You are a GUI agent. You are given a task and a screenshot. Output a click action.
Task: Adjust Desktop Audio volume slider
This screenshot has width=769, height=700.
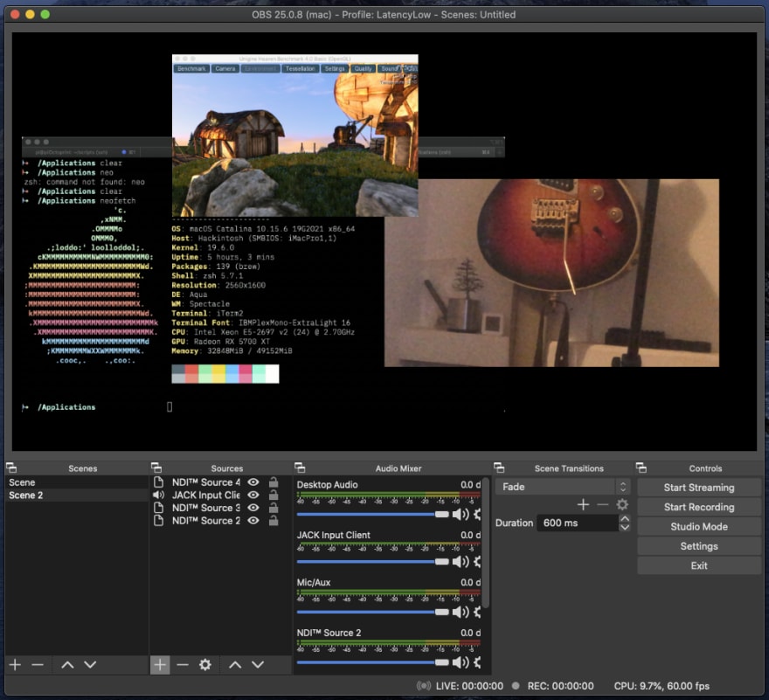pos(373,514)
